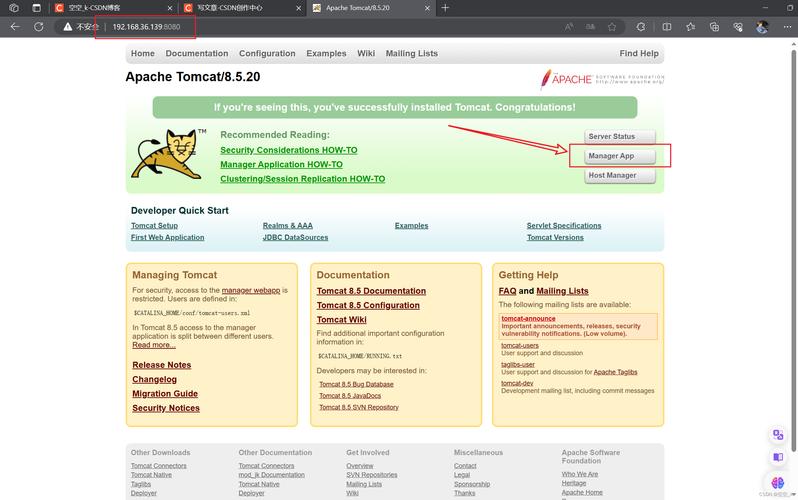798x500 pixels.
Task: Open Manager Application HOW-TO link
Action: coord(281,164)
